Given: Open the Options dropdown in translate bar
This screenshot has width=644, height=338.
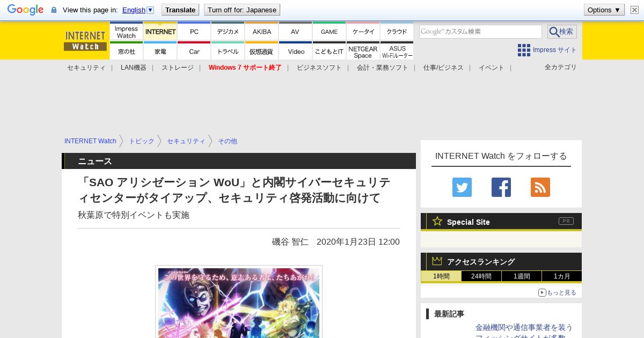Looking at the screenshot, I should pyautogui.click(x=604, y=10).
